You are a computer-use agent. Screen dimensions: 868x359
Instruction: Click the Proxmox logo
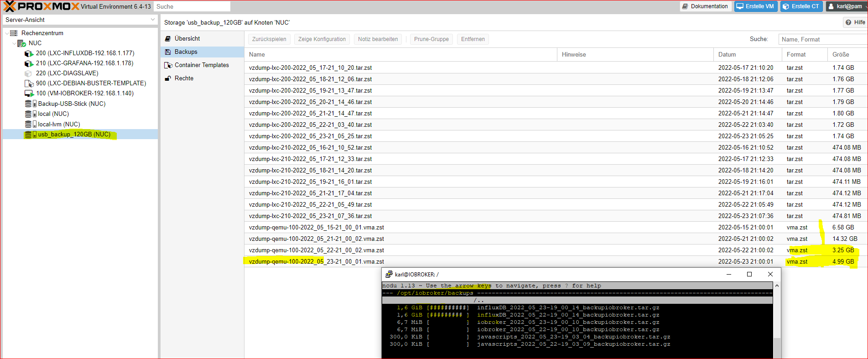41,6
